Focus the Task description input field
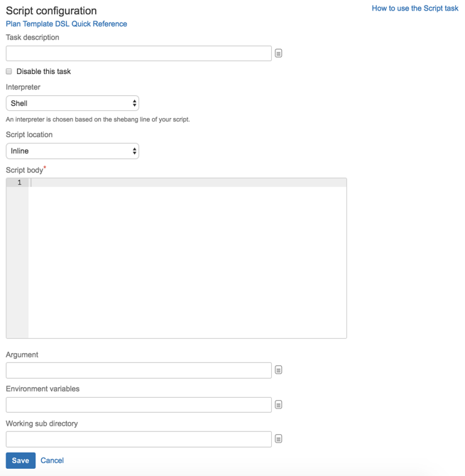This screenshot has width=465, height=476. click(138, 53)
